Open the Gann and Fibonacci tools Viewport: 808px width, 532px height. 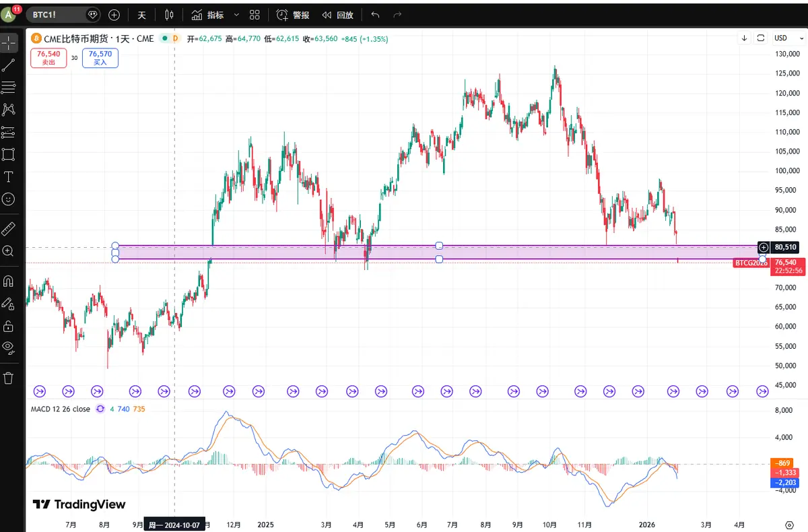pyautogui.click(x=9, y=88)
